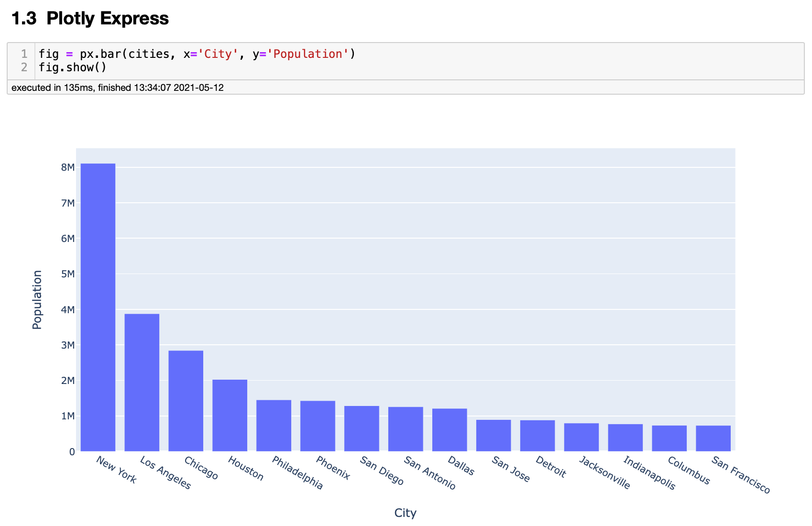Click the San Jose bar
812x526 pixels.
[494, 436]
